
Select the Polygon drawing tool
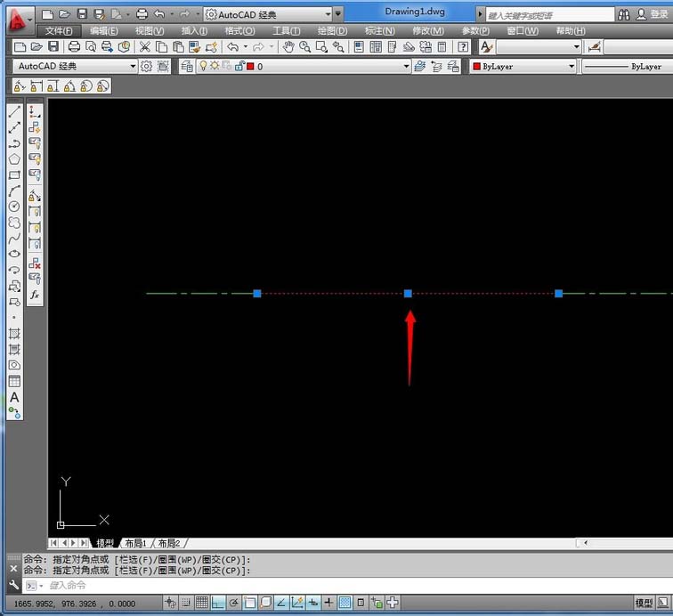point(14,158)
